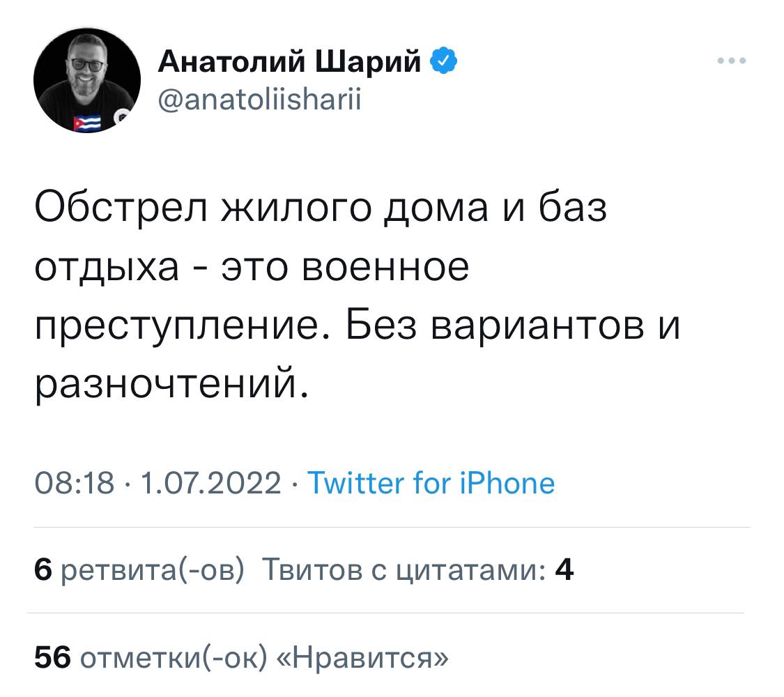Open Твитов с цитатами quote tweets
Viewport: 784px width, 697px height.
click(x=404, y=572)
